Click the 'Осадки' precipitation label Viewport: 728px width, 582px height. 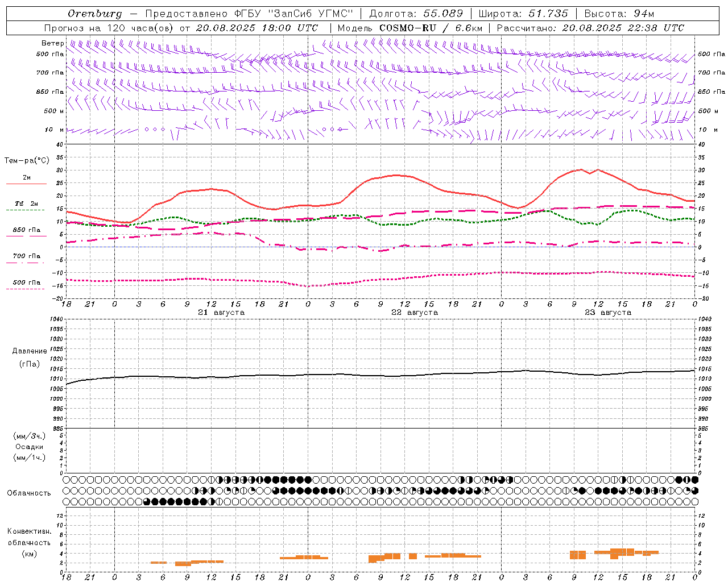point(30,447)
